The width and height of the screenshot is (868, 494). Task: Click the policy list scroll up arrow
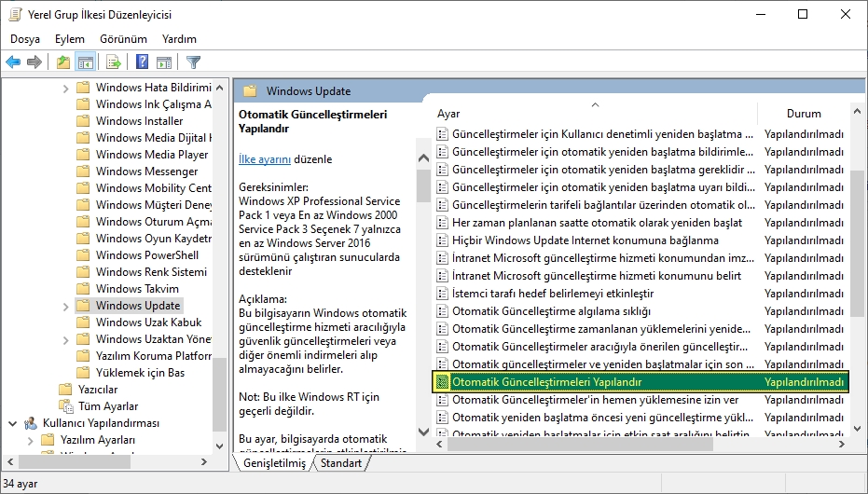858,111
